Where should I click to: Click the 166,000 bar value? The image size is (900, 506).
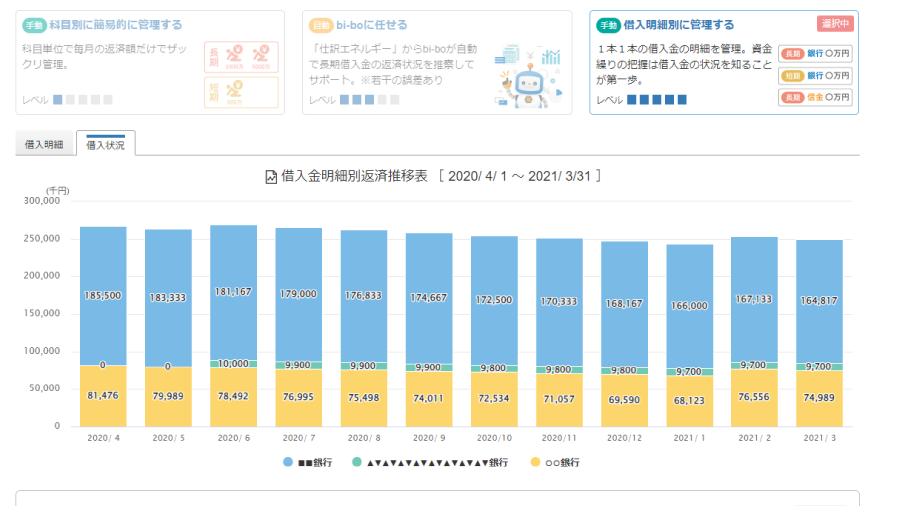(x=689, y=306)
